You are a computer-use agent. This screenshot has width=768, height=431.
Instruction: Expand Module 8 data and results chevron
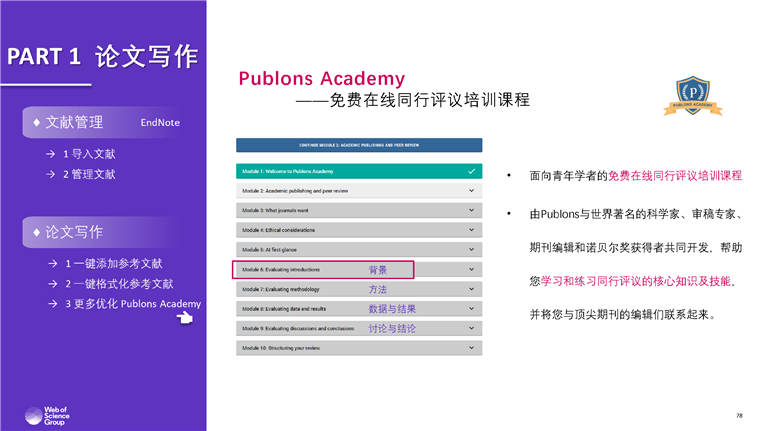[471, 309]
